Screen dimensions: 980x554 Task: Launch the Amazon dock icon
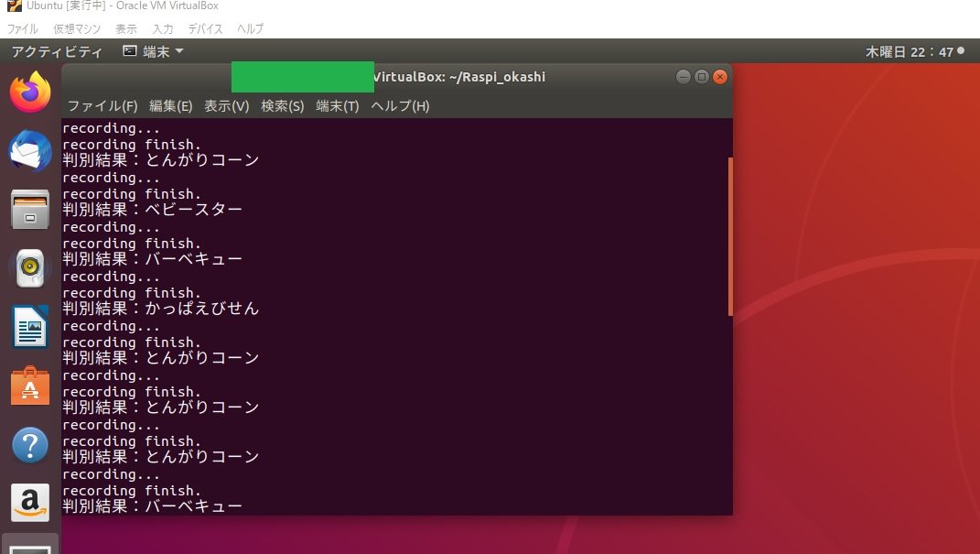click(30, 503)
